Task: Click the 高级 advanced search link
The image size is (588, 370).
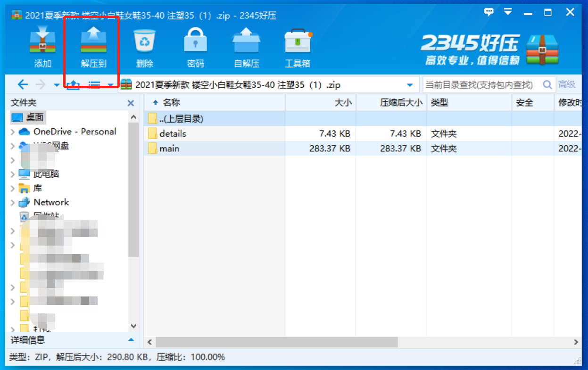Action: [567, 85]
